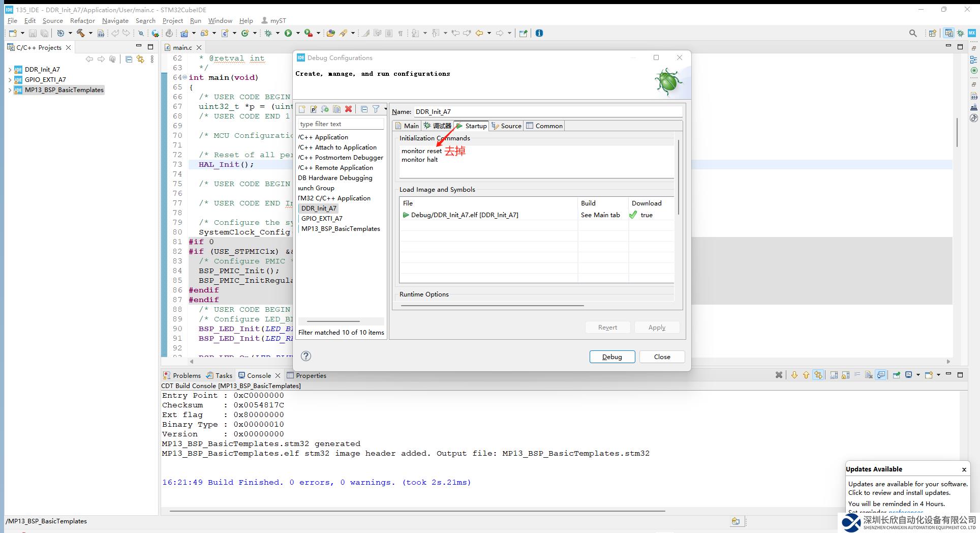The height and width of the screenshot is (533, 980).
Task: Click the green Run button in toolbar
Action: [288, 33]
